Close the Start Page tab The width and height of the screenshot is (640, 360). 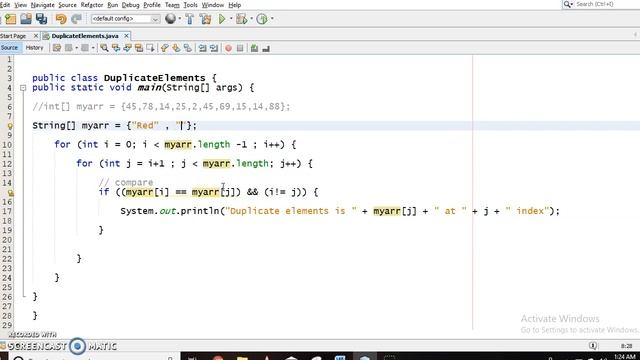tap(36, 36)
